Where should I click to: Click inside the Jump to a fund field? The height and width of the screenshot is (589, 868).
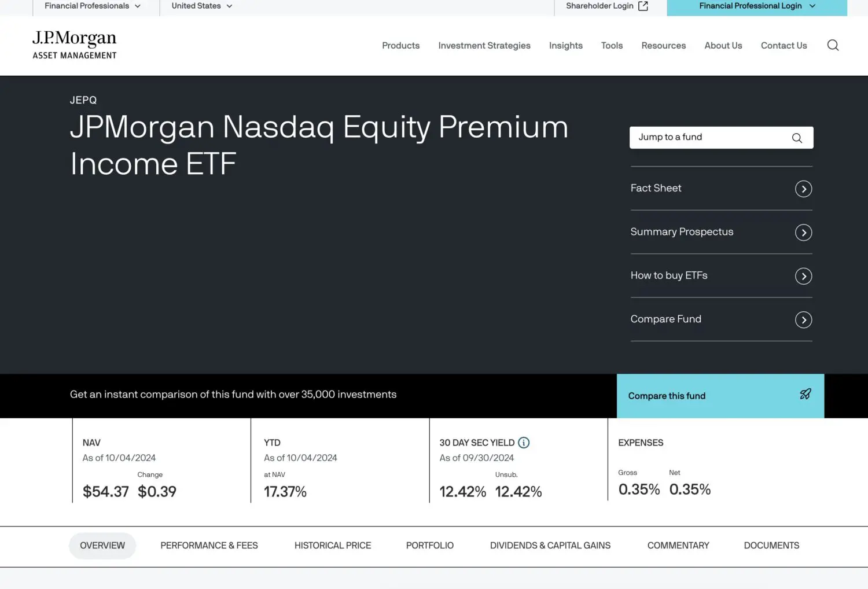coord(694,138)
